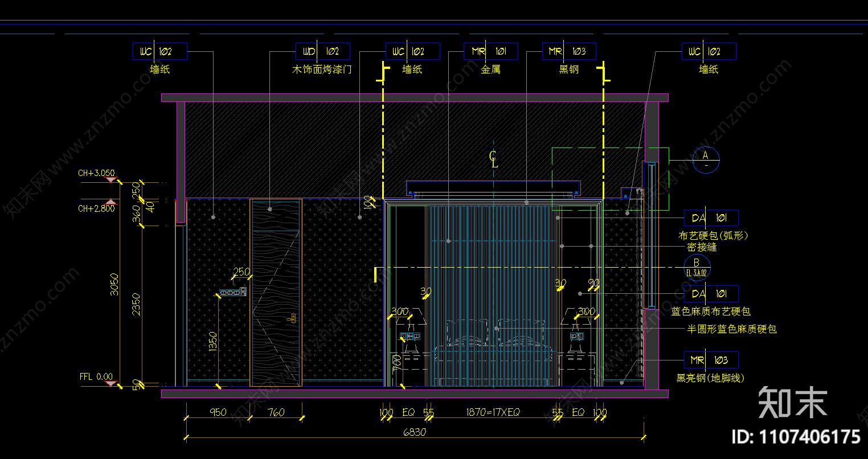Select the 布艺硬包(弧形) annotation
This screenshot has width=868, height=459.
pyautogui.click(x=713, y=235)
